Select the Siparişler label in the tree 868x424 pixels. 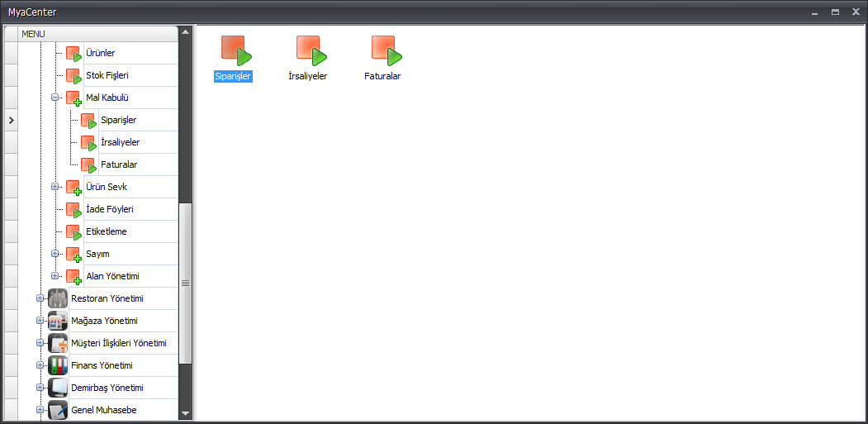[119, 120]
